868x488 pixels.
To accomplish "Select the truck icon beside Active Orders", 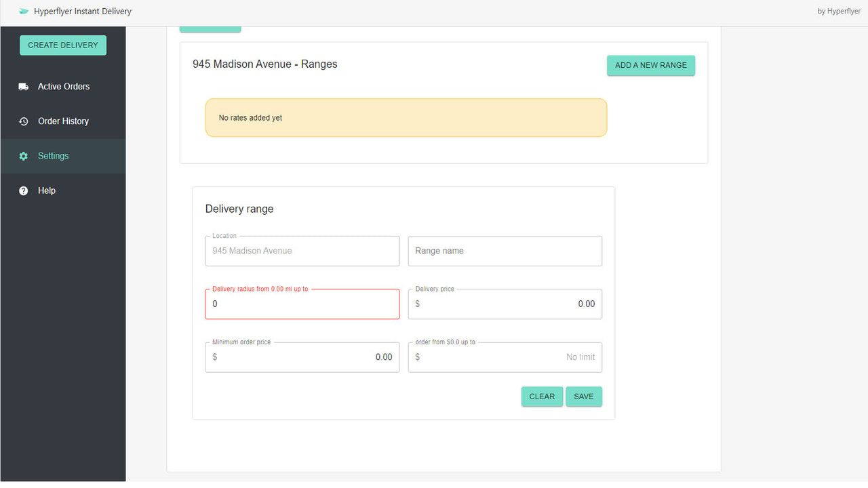I will tap(22, 86).
